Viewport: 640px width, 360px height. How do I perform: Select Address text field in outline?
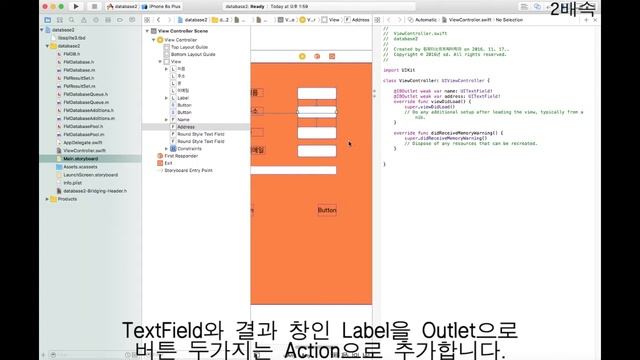click(x=186, y=127)
